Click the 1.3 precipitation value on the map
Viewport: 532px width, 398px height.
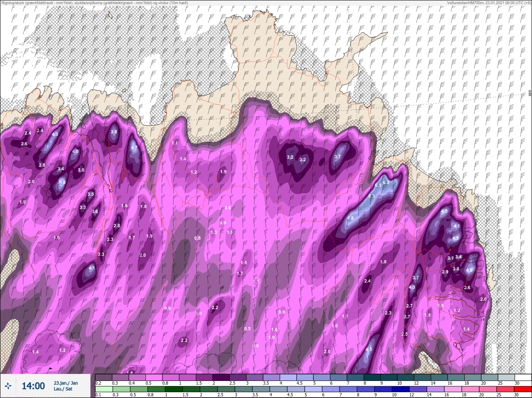(214, 232)
